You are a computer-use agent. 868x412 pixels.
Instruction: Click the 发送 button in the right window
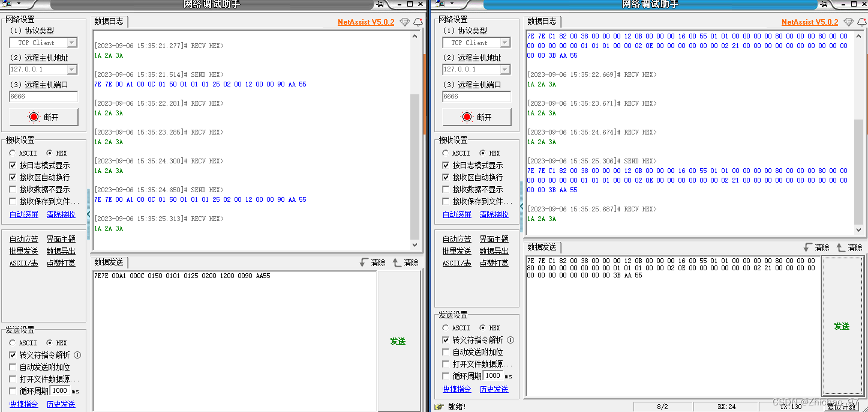point(842,326)
